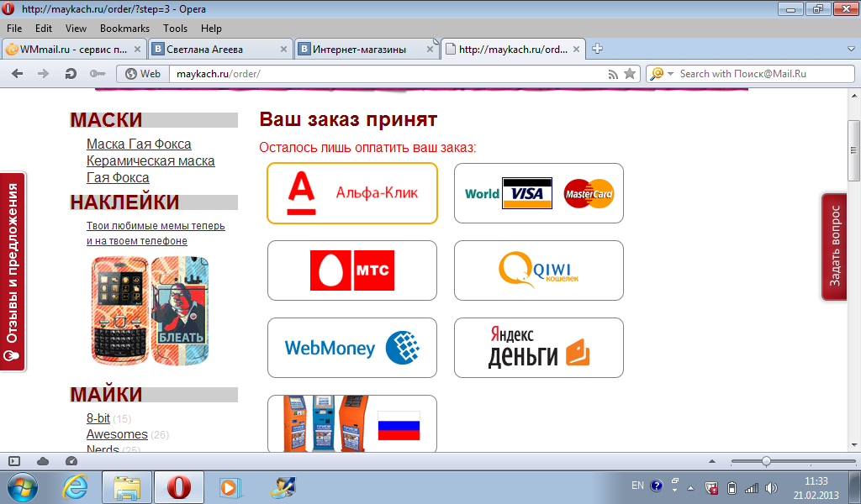Open the File menu

14,29
